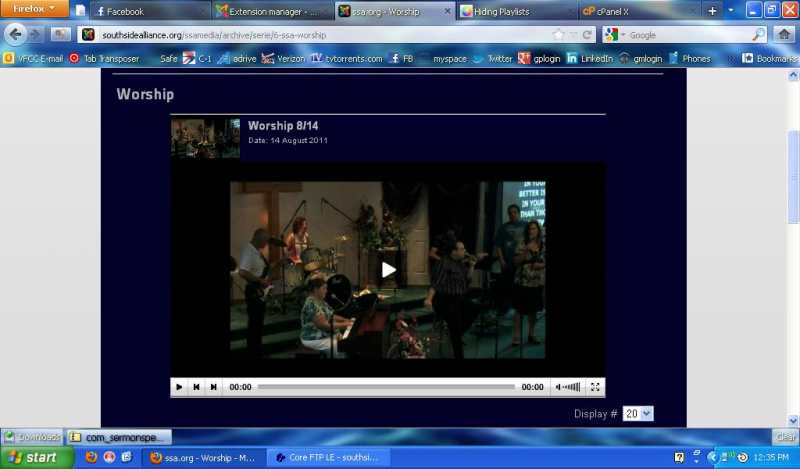Switch to ssa.org - Worship taskbar window
This screenshot has height=469, width=800.
[203, 458]
